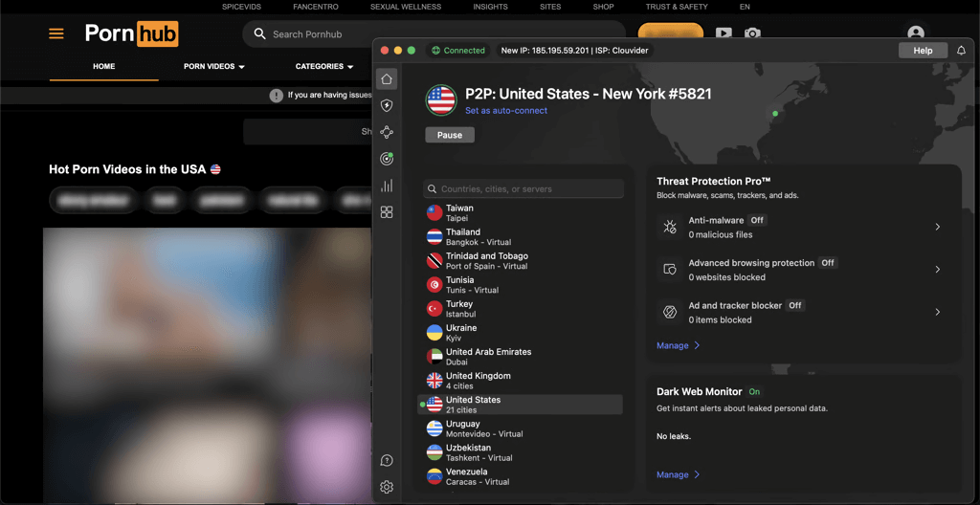Click Manage under Dark Web Monitor
The width and height of the screenshot is (980, 505).
click(x=679, y=475)
